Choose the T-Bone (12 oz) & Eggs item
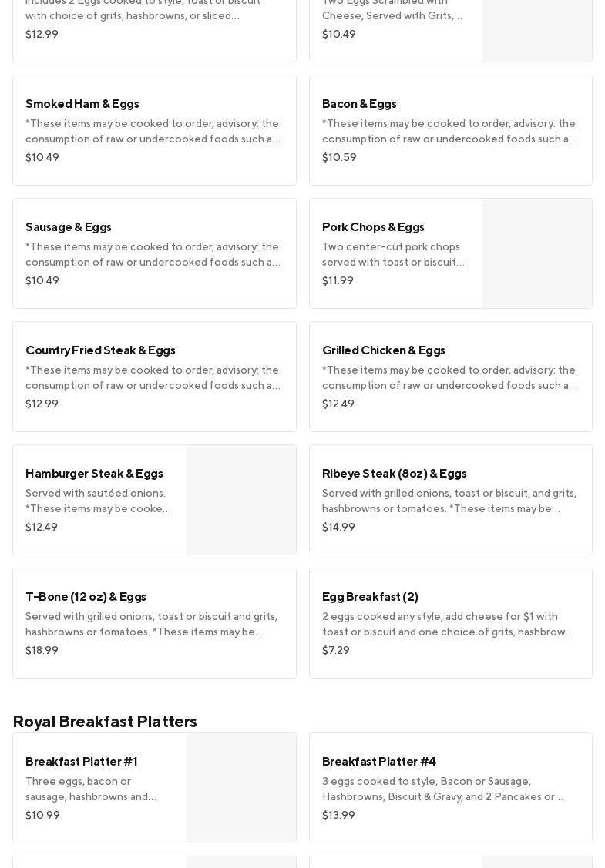The height and width of the screenshot is (868, 605). 154,622
